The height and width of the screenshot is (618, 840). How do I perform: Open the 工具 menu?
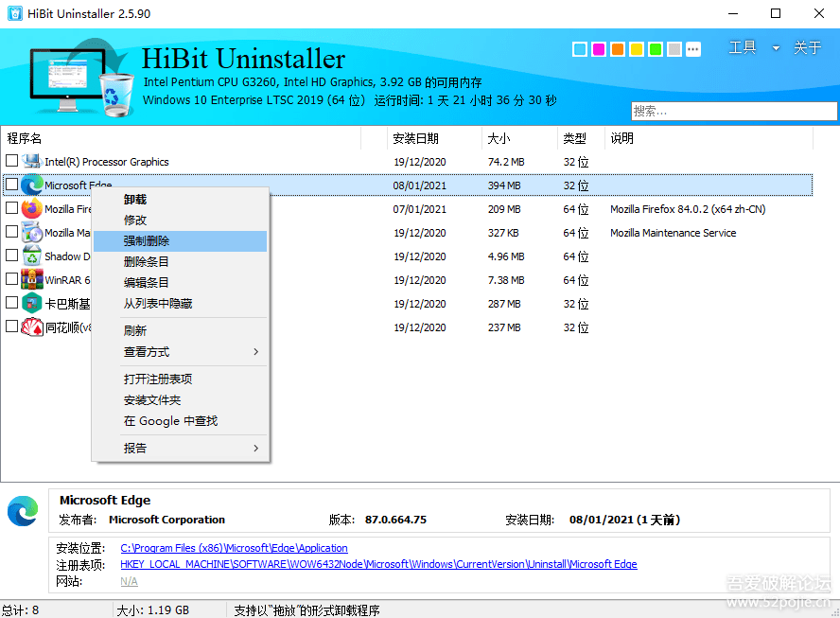742,47
